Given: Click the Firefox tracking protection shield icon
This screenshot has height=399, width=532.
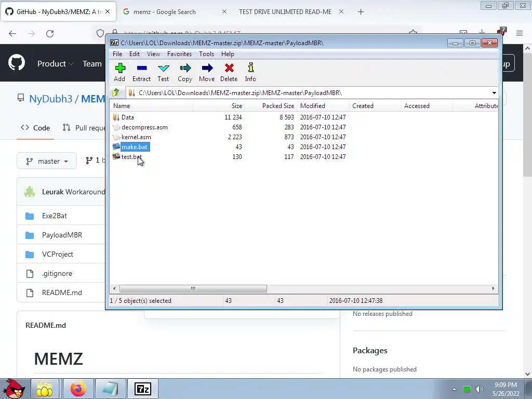Looking at the screenshot, I should coord(100,33).
